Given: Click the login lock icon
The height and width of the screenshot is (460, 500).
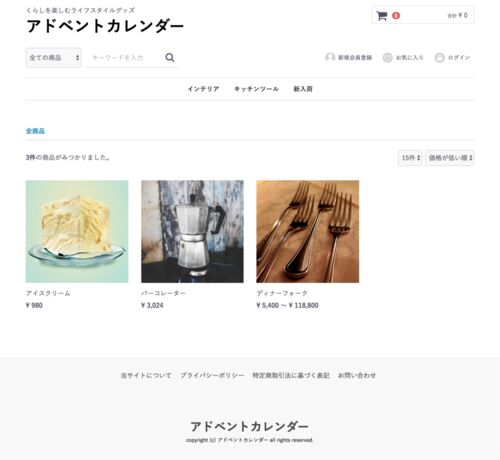Looking at the screenshot, I should [x=439, y=58].
